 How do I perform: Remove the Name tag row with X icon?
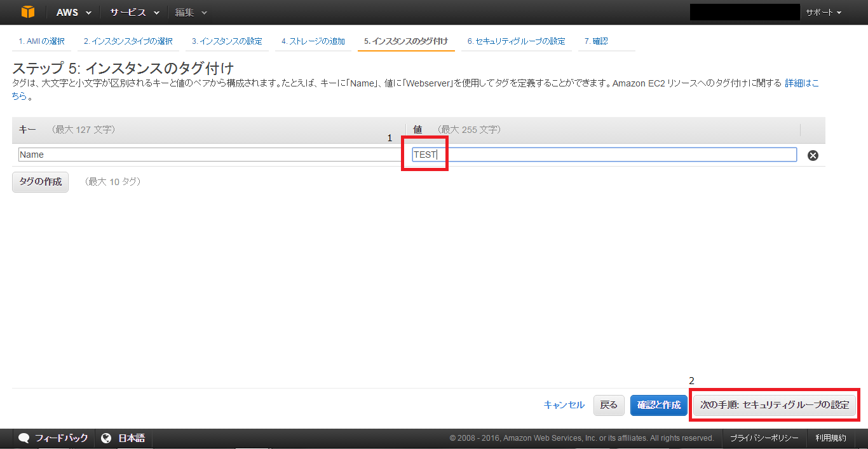coord(813,155)
